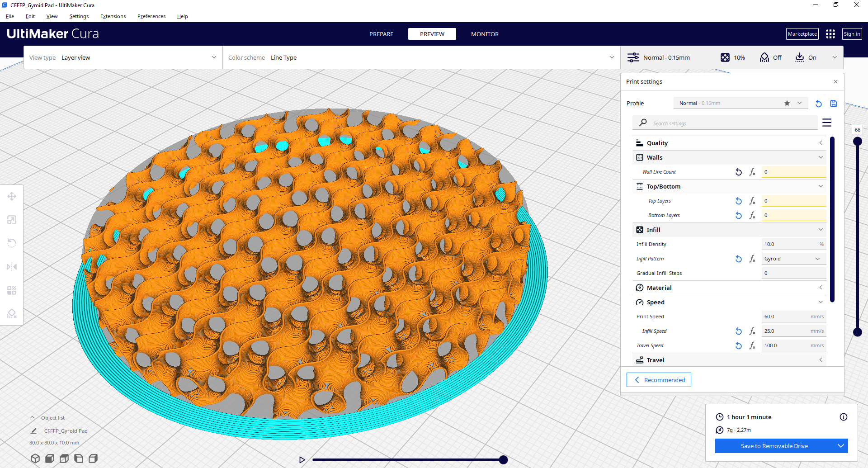Screen dimensions: 868x468
Task: Play the layer simulation
Action: point(302,460)
